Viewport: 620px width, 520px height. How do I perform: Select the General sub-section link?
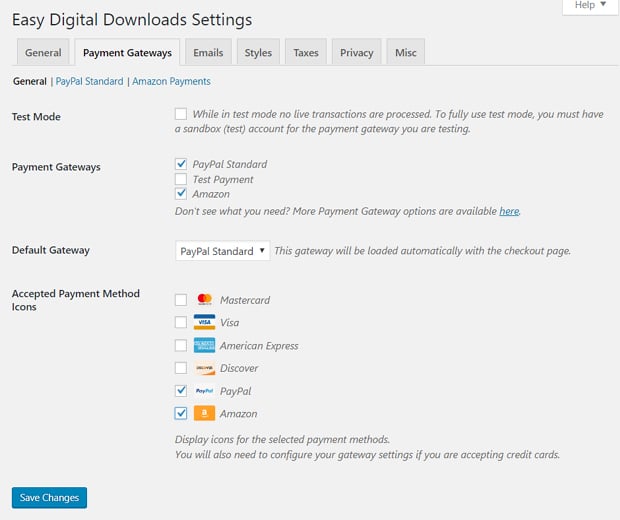30,81
